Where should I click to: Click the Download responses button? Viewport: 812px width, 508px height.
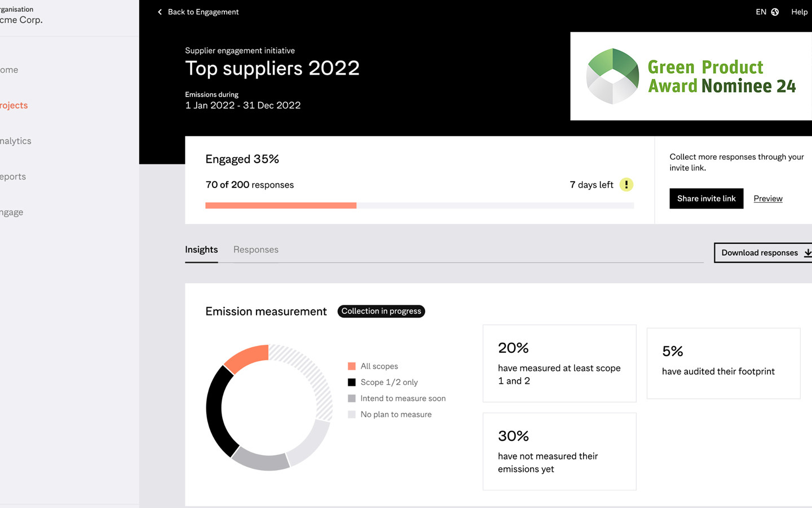(760, 253)
